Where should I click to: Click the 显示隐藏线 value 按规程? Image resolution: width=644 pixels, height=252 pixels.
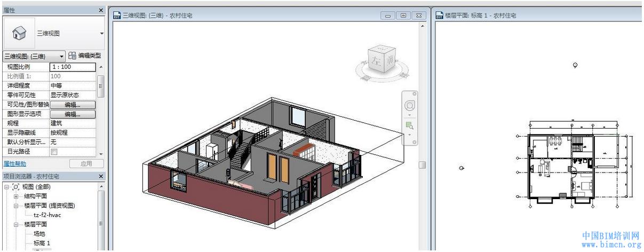[73, 132]
